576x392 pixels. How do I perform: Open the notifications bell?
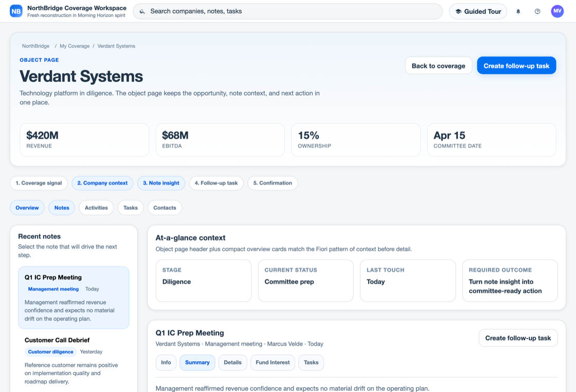click(518, 11)
